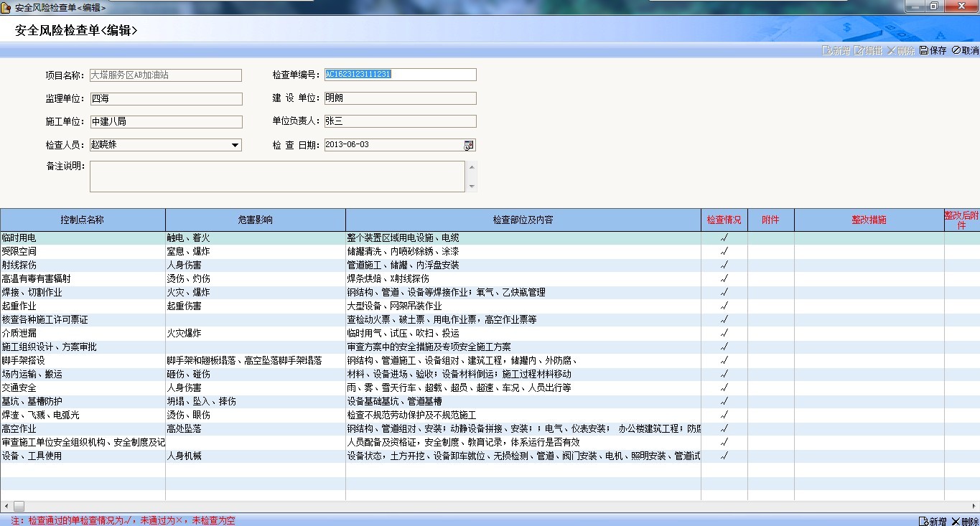Click the 取消 (Cancel) toolbar icon

[956, 51]
